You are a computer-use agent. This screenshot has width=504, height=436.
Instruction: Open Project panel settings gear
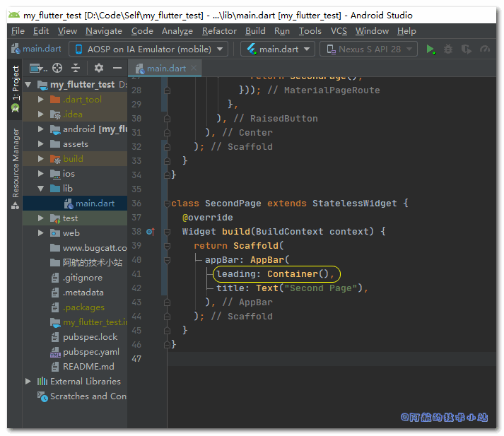pyautogui.click(x=99, y=68)
